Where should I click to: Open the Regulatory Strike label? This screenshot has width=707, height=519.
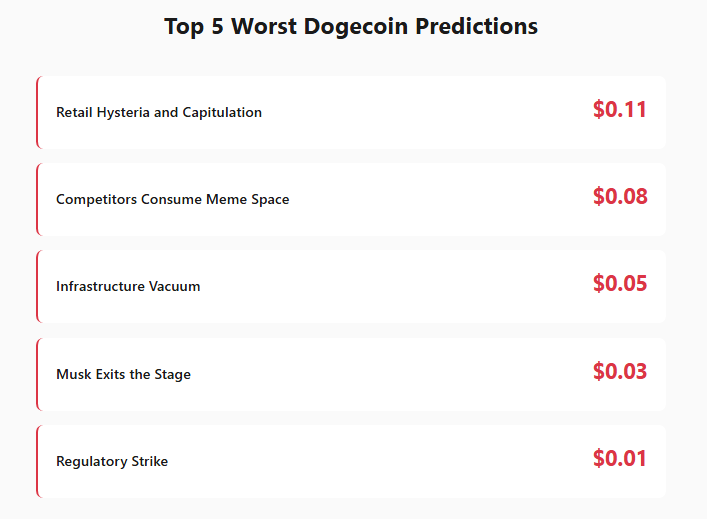(112, 462)
